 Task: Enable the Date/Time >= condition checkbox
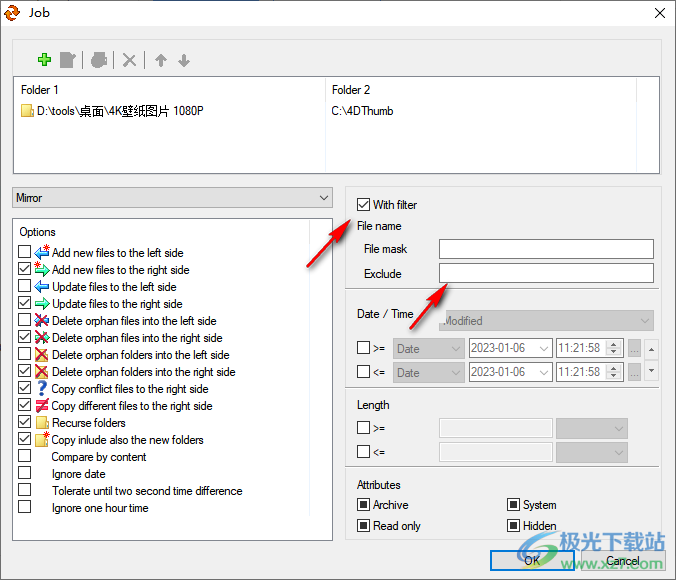(x=363, y=348)
